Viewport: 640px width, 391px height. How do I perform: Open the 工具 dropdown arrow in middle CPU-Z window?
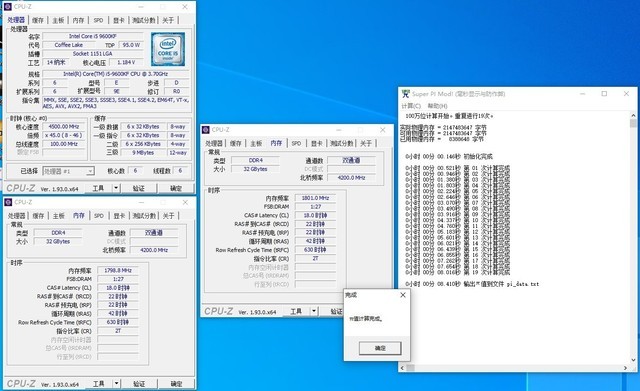coord(314,311)
